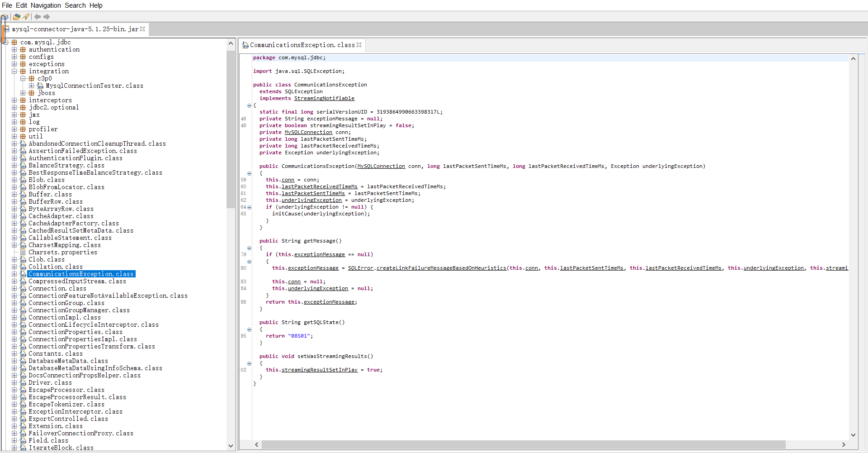868x453 pixels.
Task: Close the CommunicationsException.class tab
Action: 359,45
